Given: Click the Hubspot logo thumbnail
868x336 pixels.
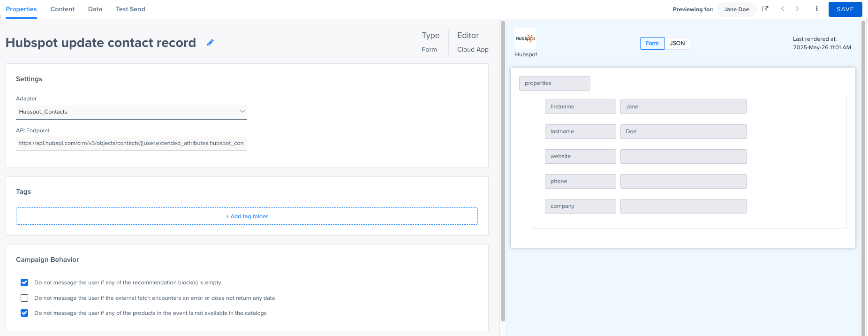Looking at the screenshot, I should click(x=525, y=38).
